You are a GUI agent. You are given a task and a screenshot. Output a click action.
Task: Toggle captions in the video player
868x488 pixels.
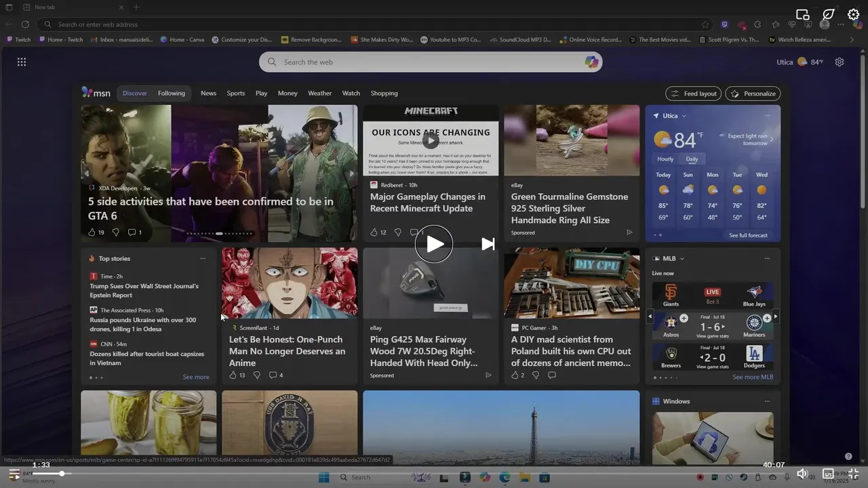[828, 474]
